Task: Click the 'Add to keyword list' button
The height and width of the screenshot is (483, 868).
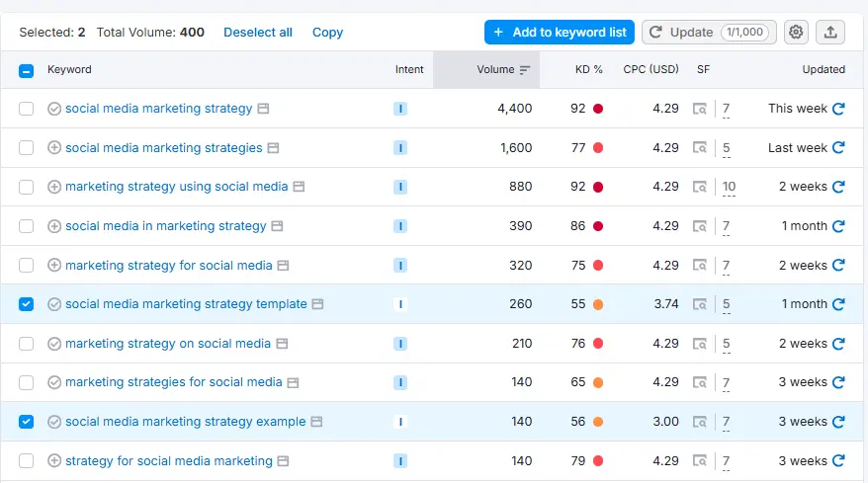Action: tap(560, 32)
